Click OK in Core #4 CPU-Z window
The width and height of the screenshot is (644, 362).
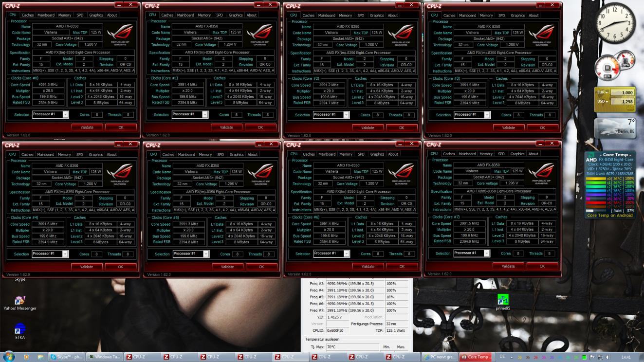(121, 267)
